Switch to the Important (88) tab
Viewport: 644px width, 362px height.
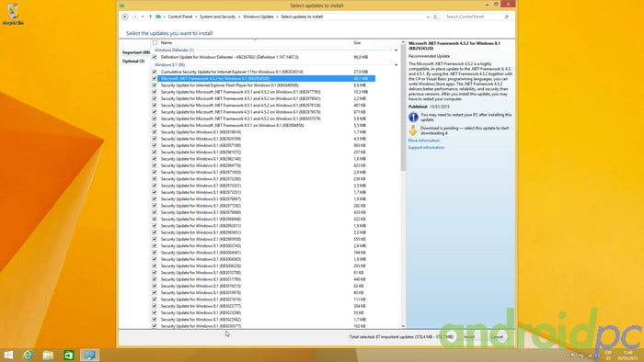click(136, 52)
